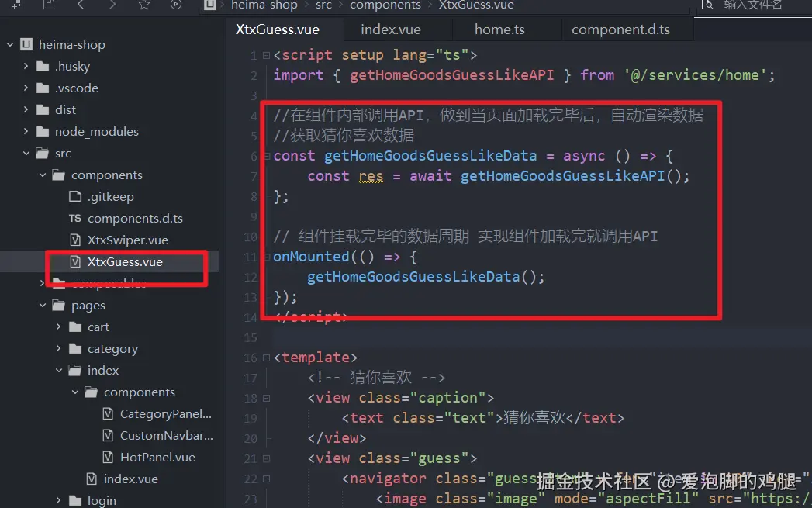812x508 pixels.
Task: Select the src folder name in the tree
Action: tap(63, 154)
